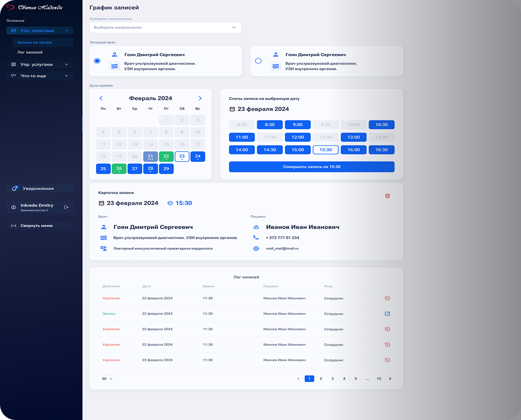This screenshot has width=521, height=420.
Task: Select February 23 in calendar
Action: point(182,156)
